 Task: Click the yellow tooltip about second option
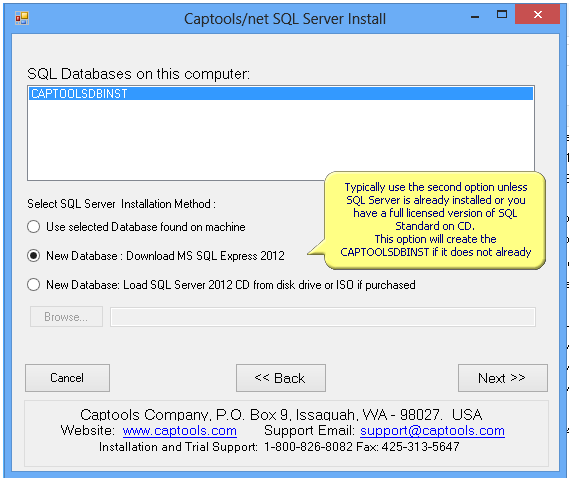(x=435, y=220)
